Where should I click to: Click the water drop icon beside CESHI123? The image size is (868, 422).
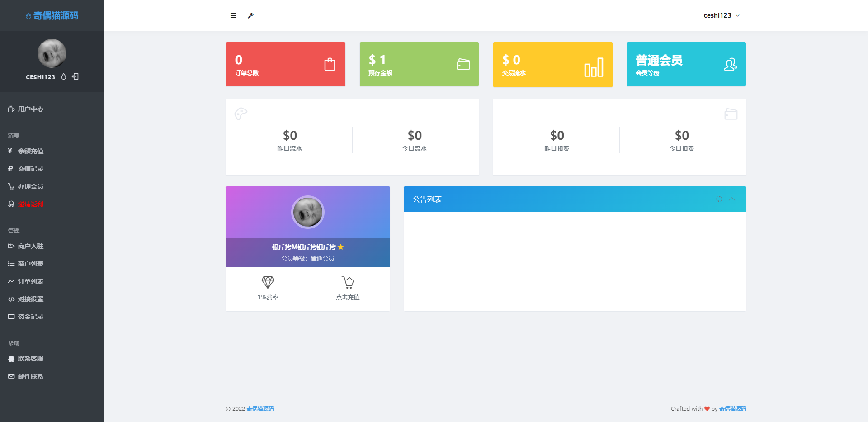(64, 76)
